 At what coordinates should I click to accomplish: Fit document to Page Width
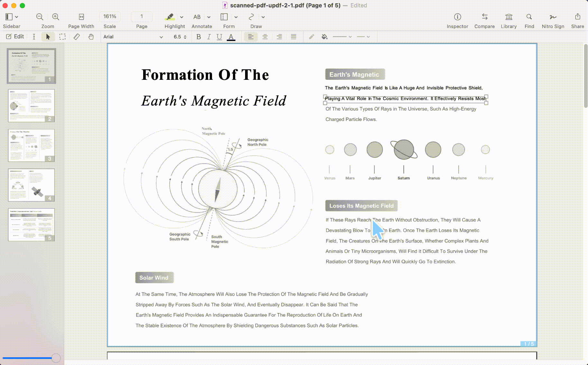click(81, 17)
